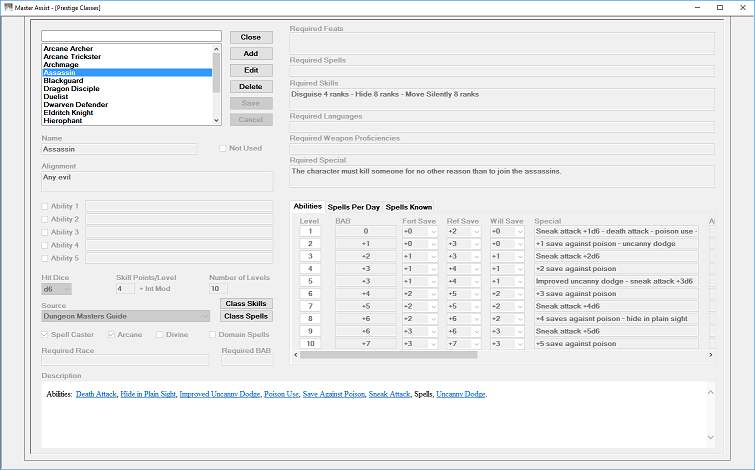
Task: Switch to the Spells Known tab
Action: [408, 207]
